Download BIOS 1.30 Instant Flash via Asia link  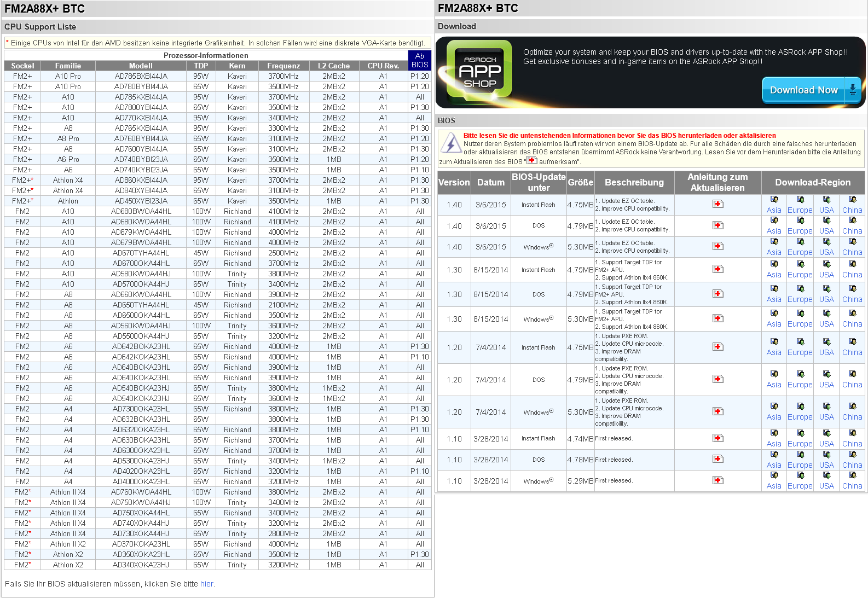click(774, 275)
